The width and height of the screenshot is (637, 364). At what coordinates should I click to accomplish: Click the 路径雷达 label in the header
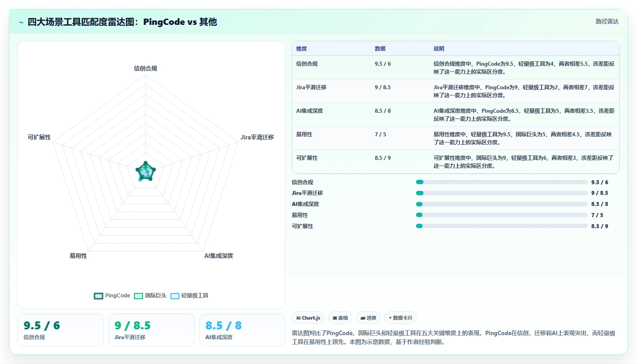pyautogui.click(x=607, y=21)
